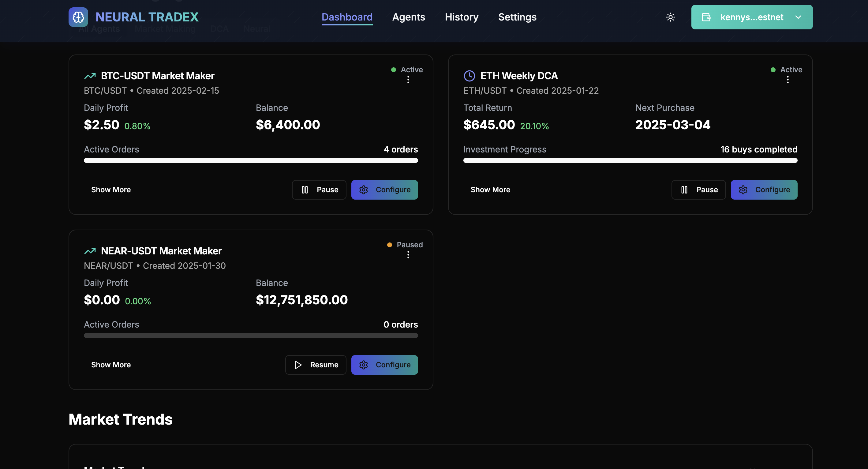Click the clock icon beside ETH Weekly DCA

469,76
